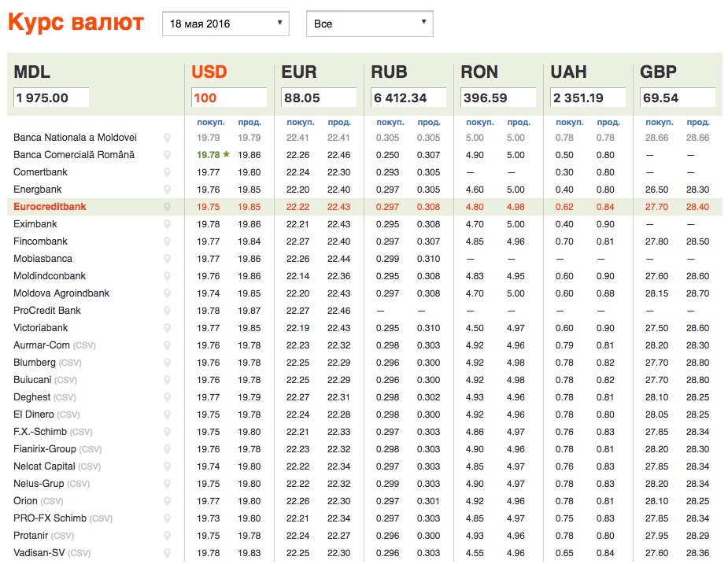Select the USD currency header
The height and width of the screenshot is (564, 728).
(209, 72)
